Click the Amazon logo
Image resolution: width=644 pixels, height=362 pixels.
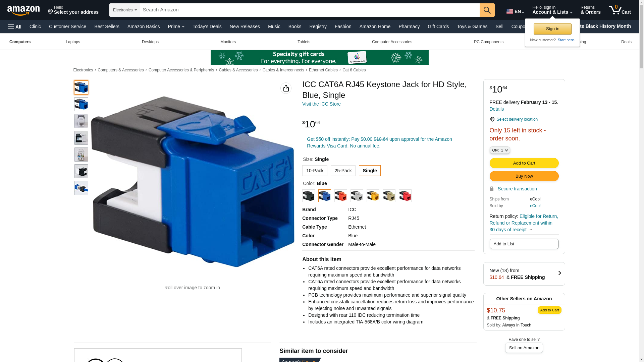(x=23, y=10)
